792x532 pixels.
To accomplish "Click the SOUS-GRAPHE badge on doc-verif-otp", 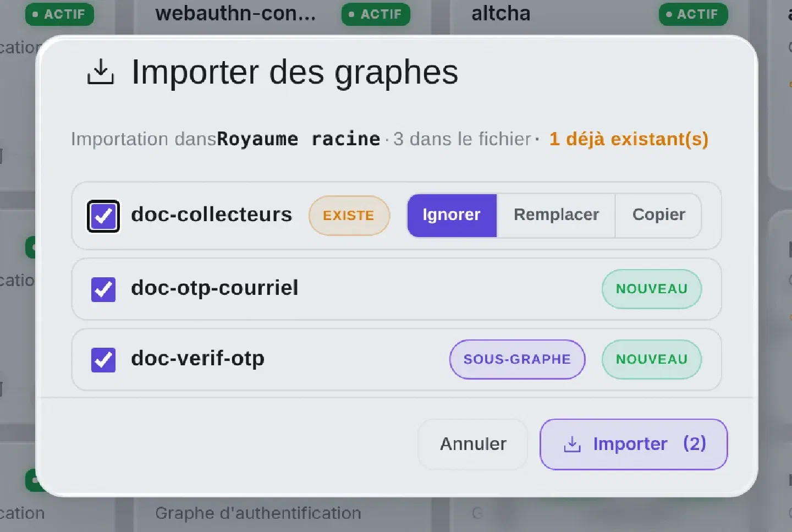I will point(517,359).
